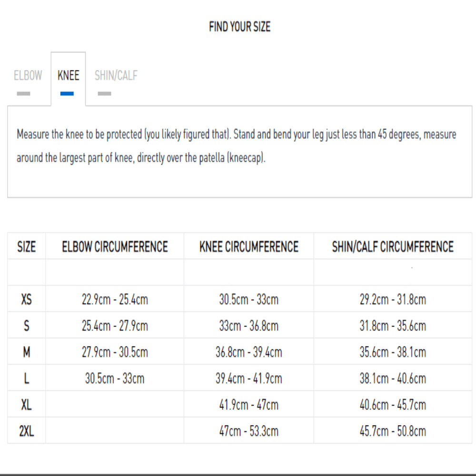This screenshot has height=476, width=476.
Task: Select the 2XL size row label
Action: 26,431
